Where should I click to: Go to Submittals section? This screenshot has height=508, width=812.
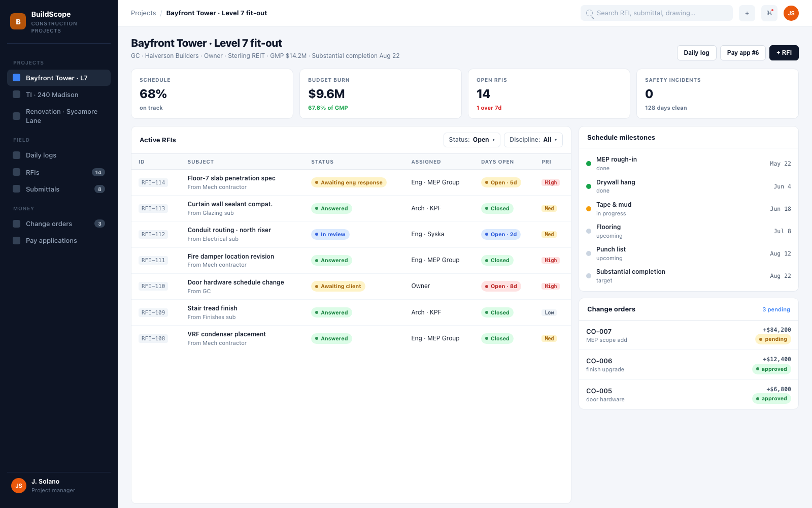59,189
